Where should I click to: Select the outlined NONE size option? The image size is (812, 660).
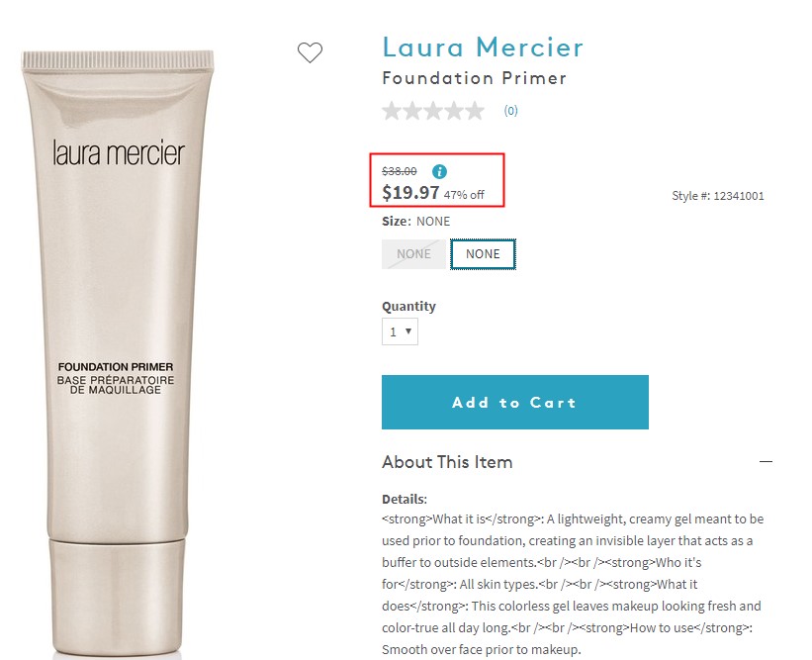(x=483, y=254)
